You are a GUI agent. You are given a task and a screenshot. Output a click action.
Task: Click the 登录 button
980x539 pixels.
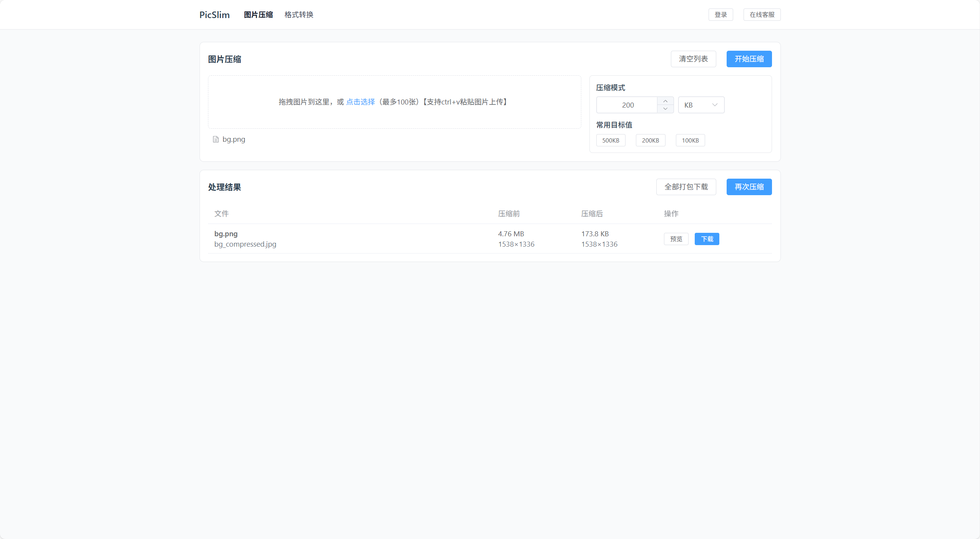(x=720, y=15)
